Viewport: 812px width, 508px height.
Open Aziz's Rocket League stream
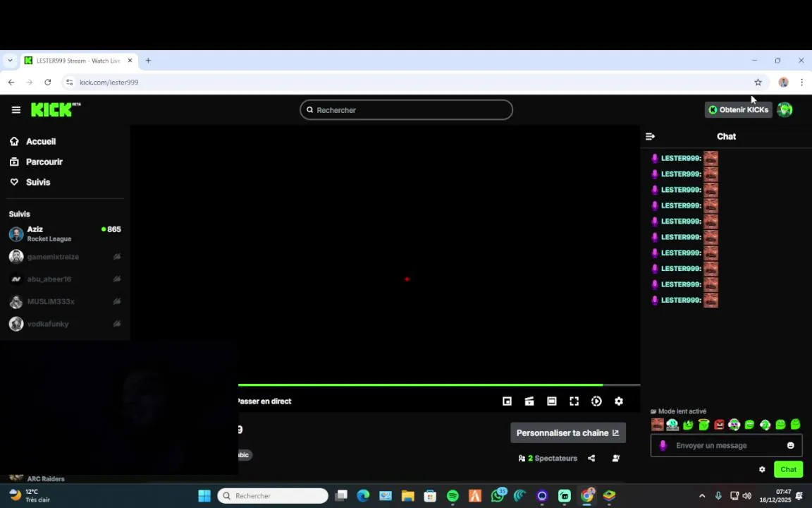coord(65,234)
